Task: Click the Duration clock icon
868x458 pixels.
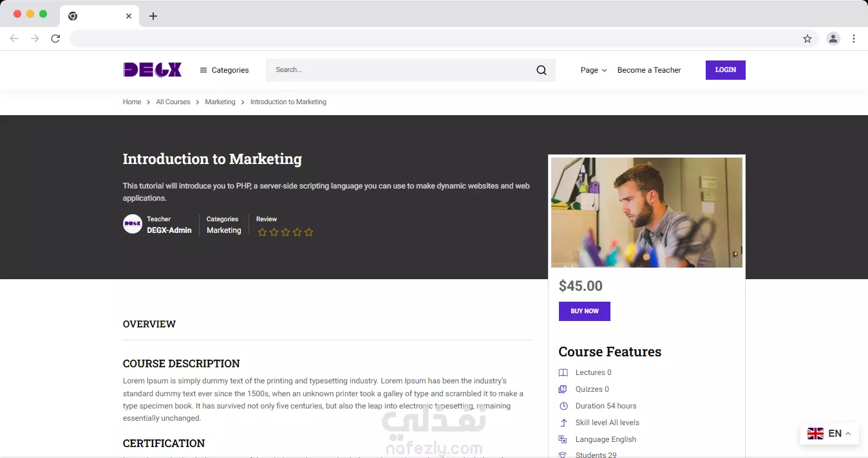Action: [563, 406]
